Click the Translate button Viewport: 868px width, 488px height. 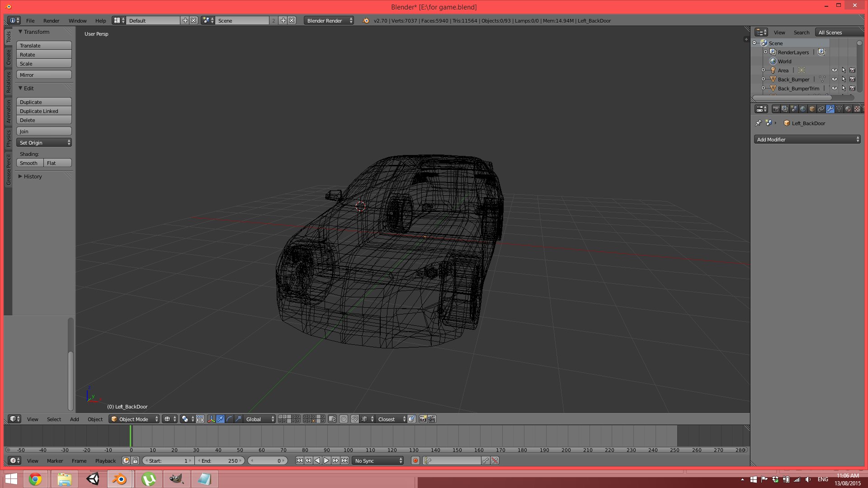[x=44, y=45]
